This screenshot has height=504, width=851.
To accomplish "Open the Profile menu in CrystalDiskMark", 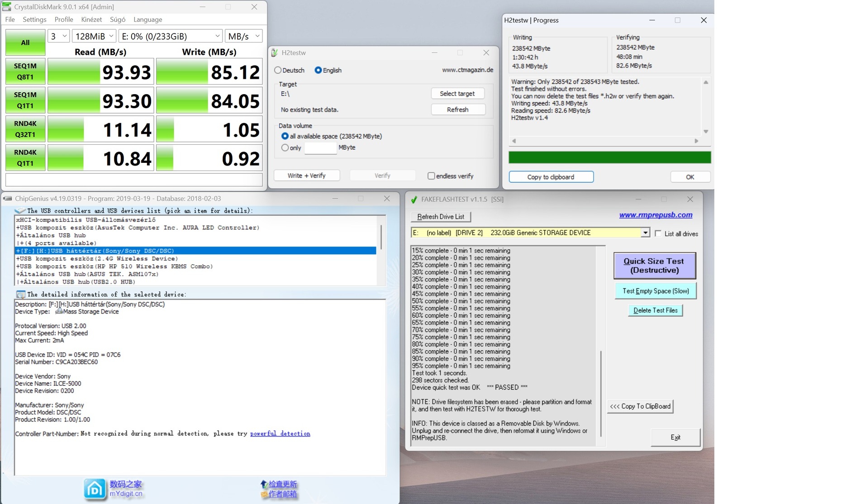I will 64,19.
